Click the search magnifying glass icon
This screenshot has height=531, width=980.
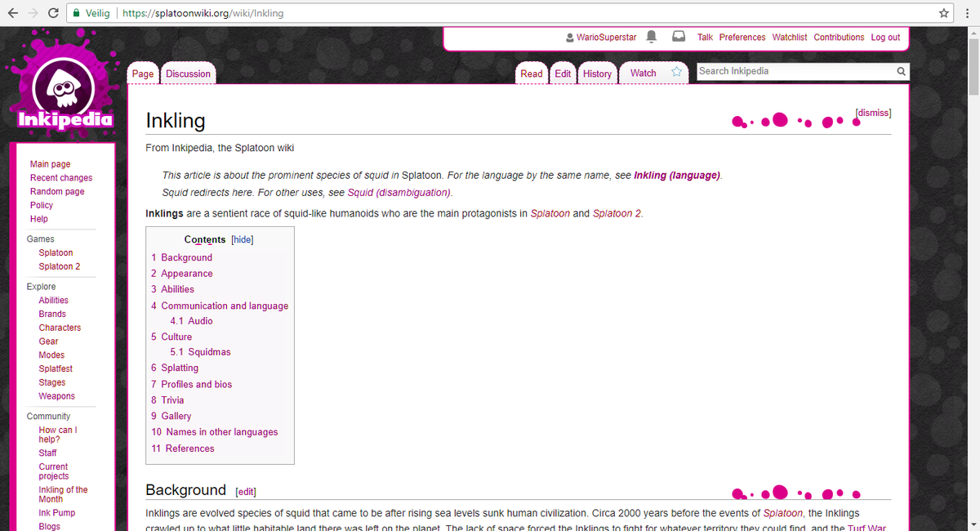click(x=901, y=71)
